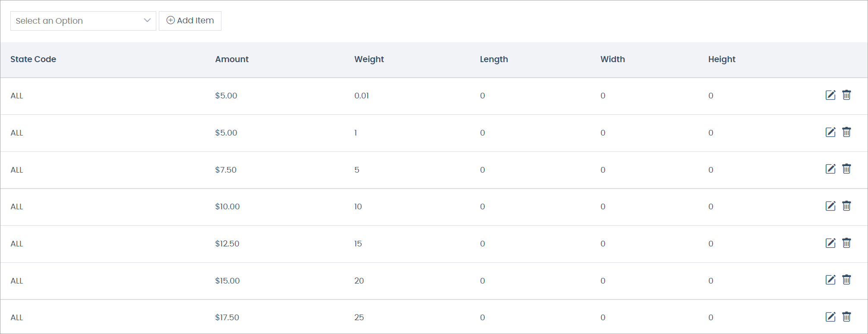Delete the weight 1 rate row
The image size is (868, 334).
846,132
